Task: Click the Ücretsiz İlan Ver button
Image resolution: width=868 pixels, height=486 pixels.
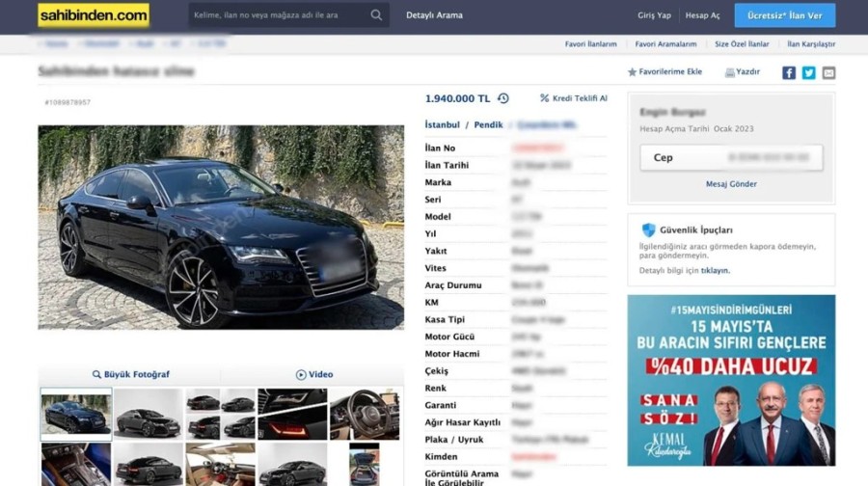Action: (784, 15)
